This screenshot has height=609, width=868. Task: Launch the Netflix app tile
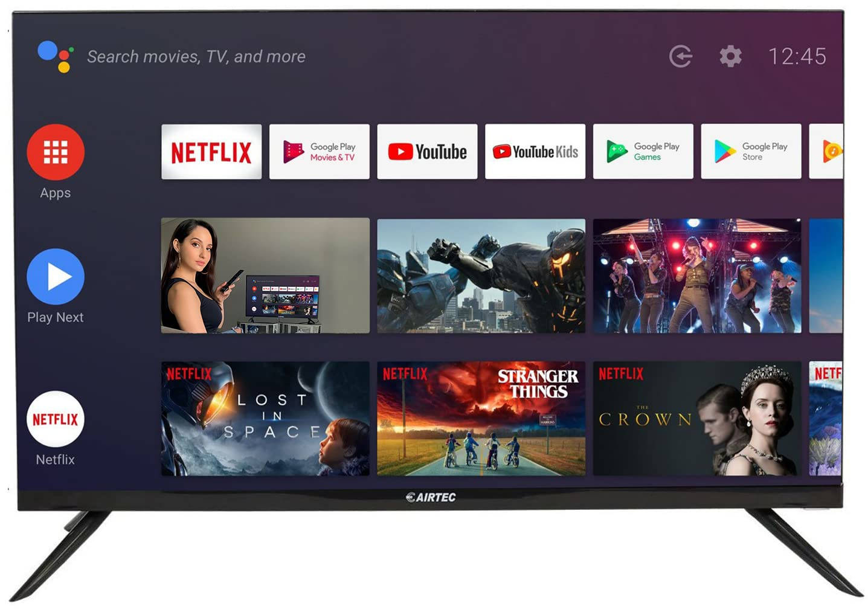pyautogui.click(x=211, y=152)
